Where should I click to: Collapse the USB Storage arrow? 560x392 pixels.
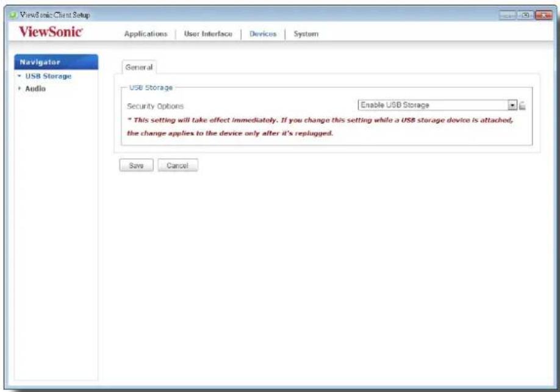pyautogui.click(x=20, y=76)
